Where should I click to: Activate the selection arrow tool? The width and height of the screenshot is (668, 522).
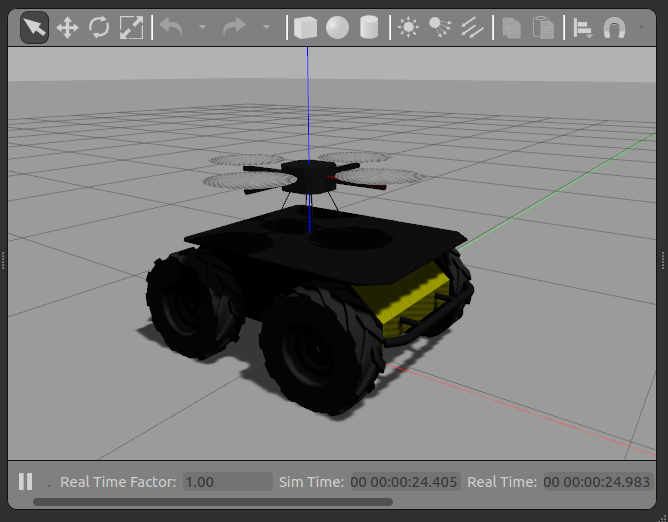[34, 28]
